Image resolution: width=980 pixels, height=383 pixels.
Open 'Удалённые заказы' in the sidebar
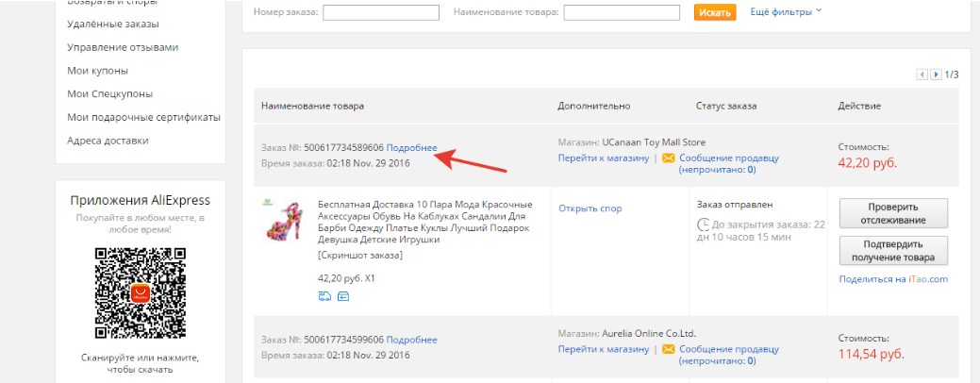pos(113,24)
